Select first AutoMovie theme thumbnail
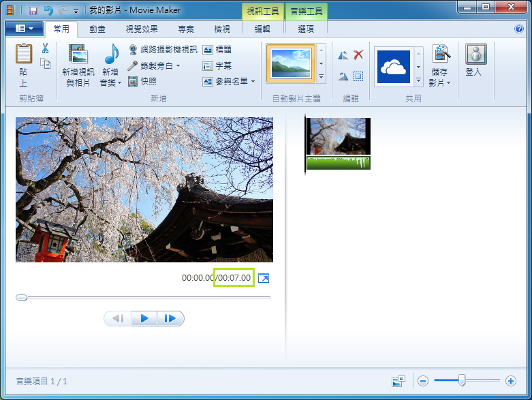 [291, 64]
